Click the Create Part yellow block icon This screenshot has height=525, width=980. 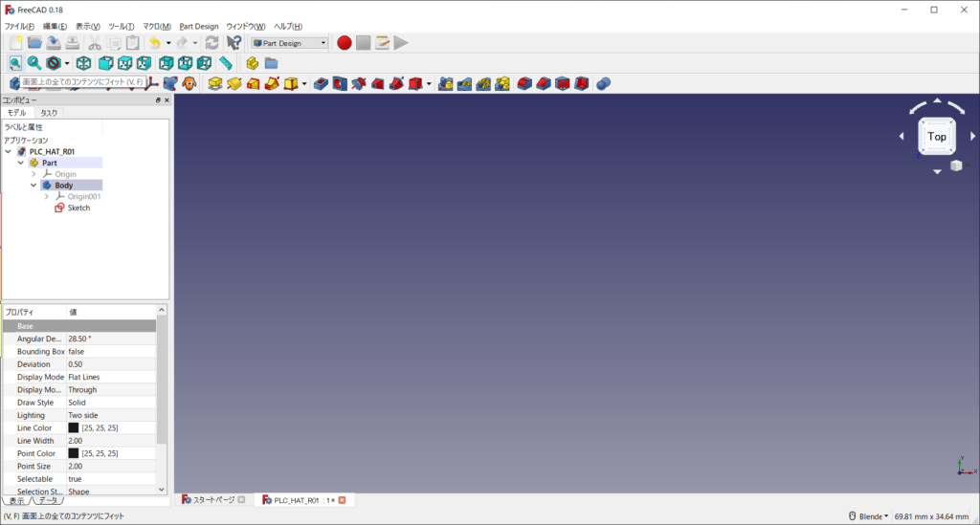click(x=253, y=63)
